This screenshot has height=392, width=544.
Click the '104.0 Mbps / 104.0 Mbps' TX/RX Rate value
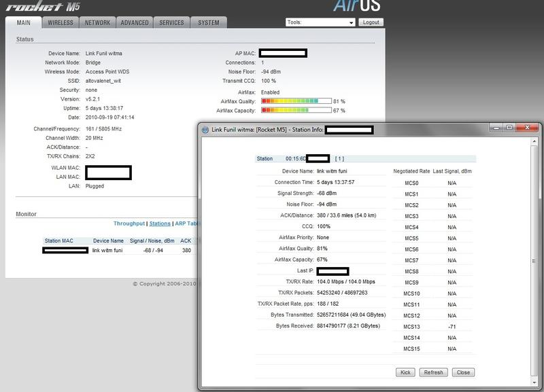[x=346, y=281]
